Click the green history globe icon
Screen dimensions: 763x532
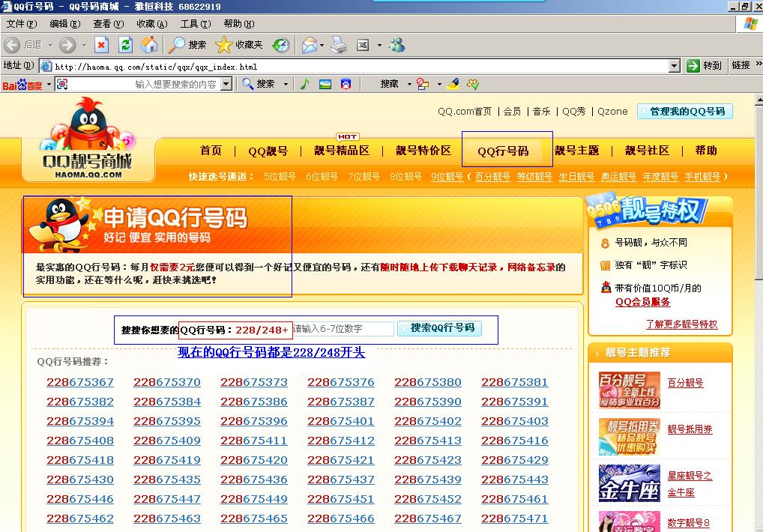281,44
